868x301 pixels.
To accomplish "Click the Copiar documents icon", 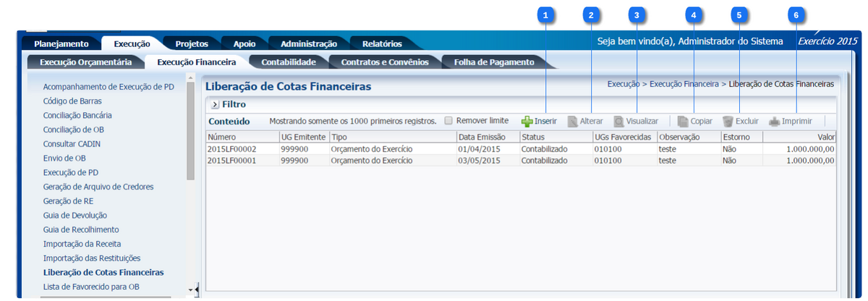I will point(683,122).
